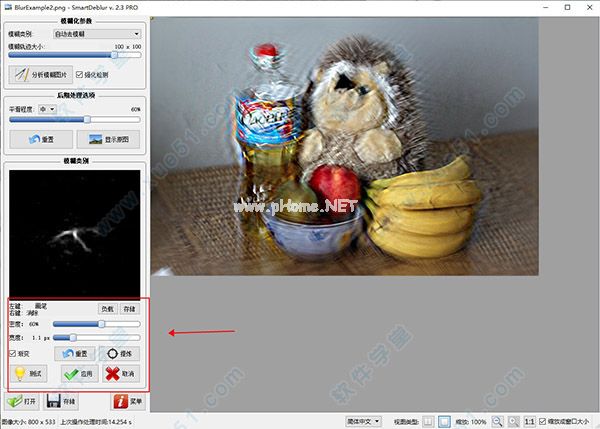Toggle the 渐变 checkbox in brush panel
This screenshot has height=429, width=600.
13,353
